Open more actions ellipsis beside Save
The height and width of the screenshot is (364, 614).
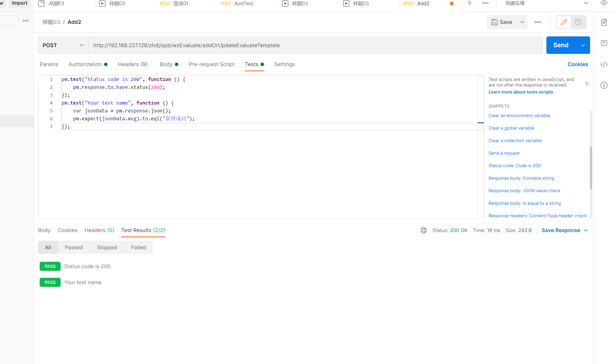click(538, 22)
